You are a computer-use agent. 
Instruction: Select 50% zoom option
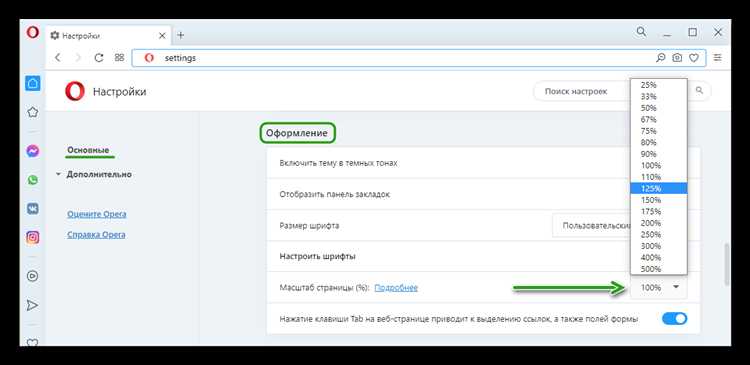[659, 108]
